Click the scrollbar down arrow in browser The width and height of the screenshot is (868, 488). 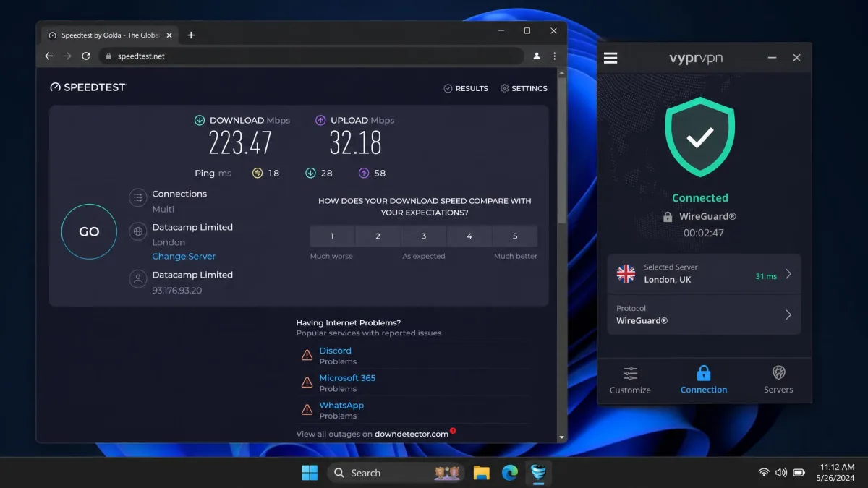[x=561, y=437]
